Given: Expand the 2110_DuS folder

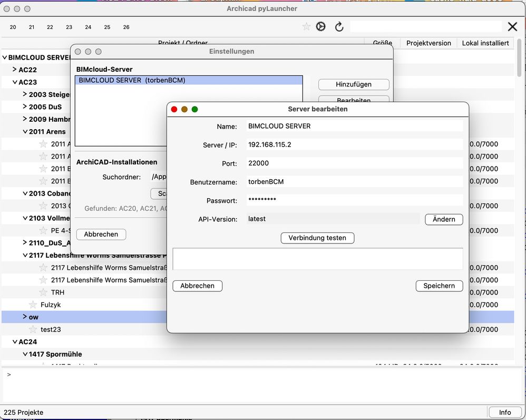Looking at the screenshot, I should [25, 242].
